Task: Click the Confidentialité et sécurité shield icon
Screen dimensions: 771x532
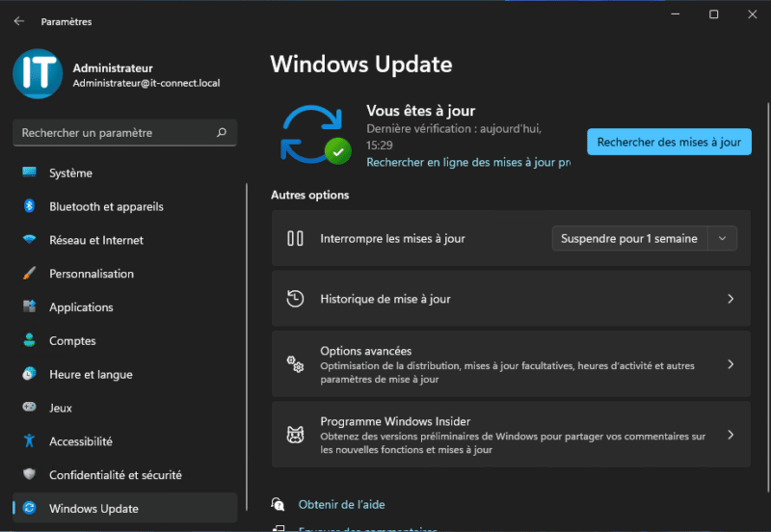Action: pos(29,475)
